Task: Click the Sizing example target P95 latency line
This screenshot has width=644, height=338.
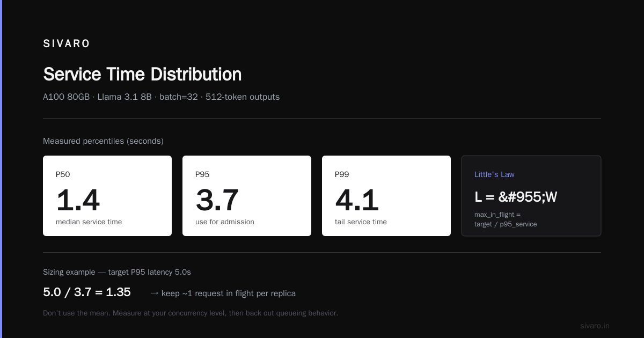Action: 117,272
